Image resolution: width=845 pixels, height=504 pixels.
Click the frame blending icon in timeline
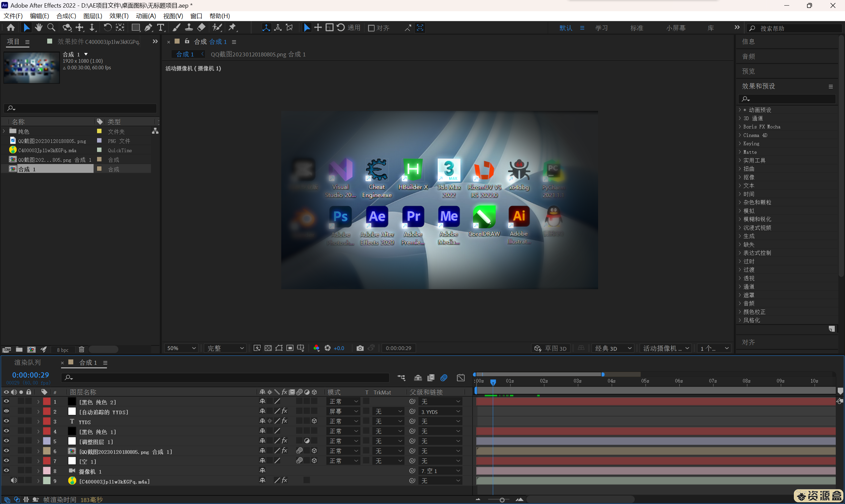click(431, 378)
